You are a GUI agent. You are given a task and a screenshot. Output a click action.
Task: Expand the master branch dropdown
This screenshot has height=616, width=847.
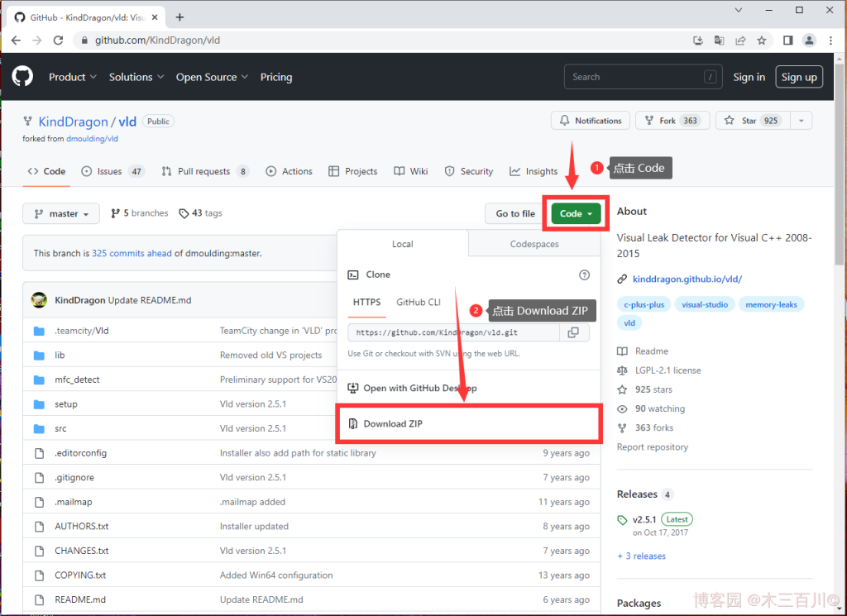61,213
